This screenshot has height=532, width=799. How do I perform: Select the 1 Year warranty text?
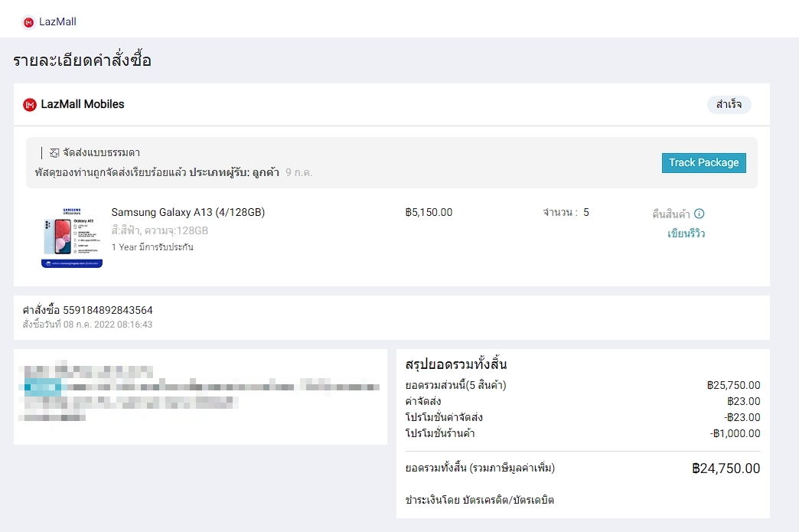152,247
